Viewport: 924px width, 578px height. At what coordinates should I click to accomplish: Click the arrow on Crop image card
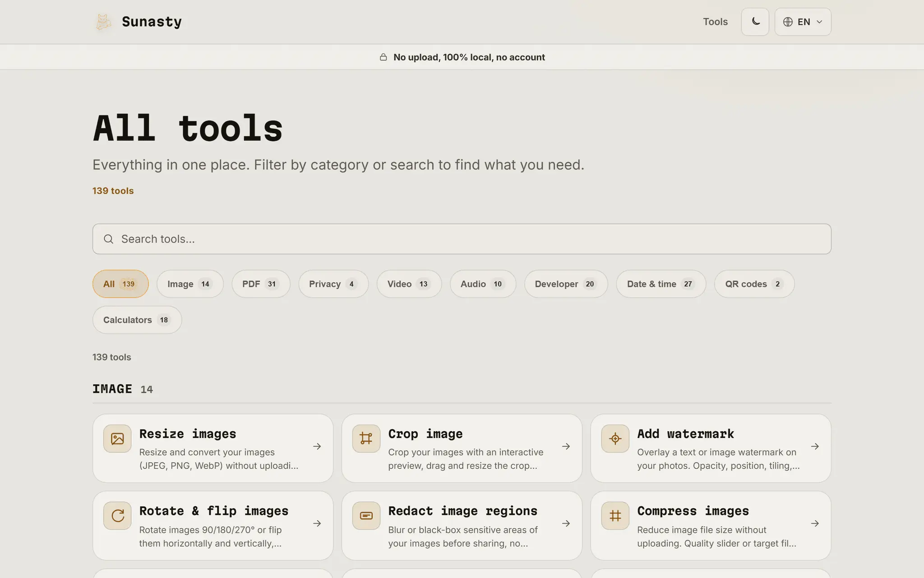[x=566, y=446]
